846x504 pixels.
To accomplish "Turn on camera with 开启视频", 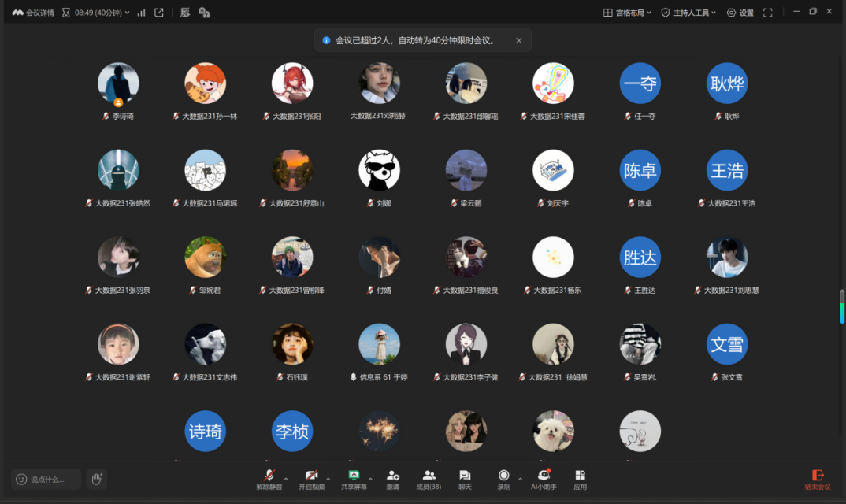I will (311, 479).
